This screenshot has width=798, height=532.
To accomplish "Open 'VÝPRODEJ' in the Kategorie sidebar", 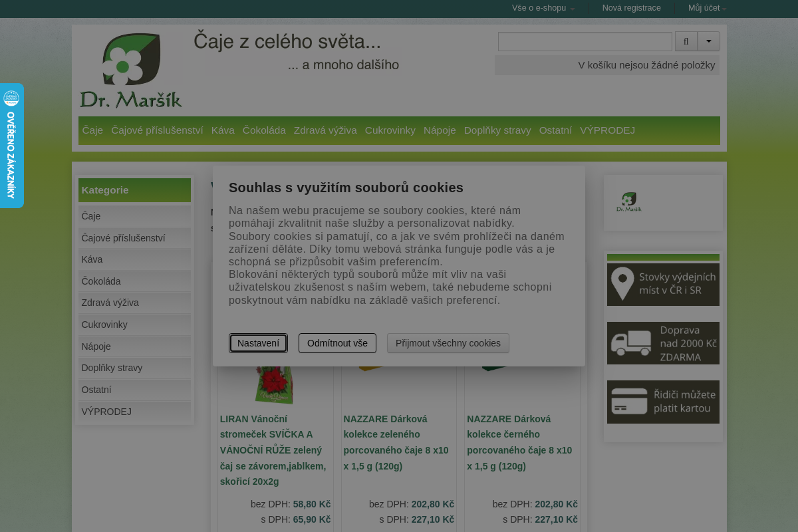I will click(134, 412).
